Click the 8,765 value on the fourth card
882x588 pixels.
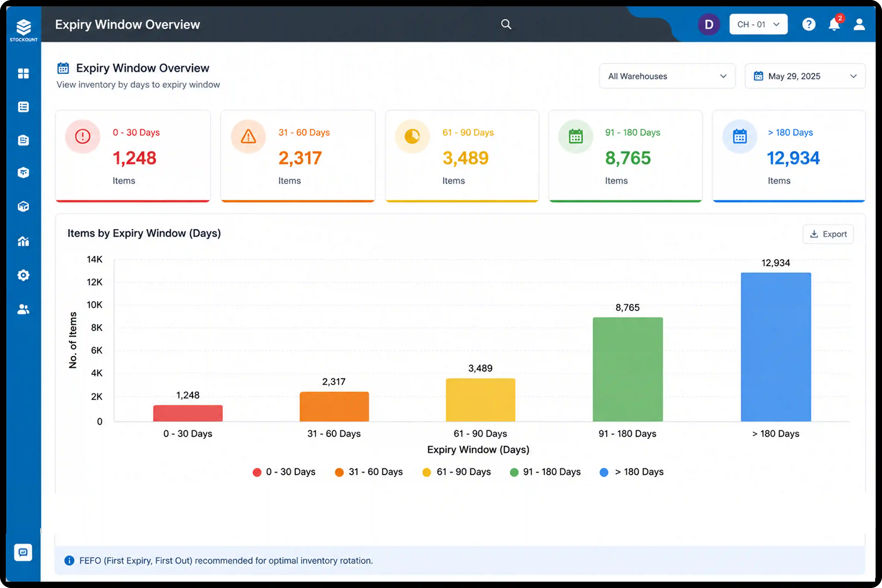click(x=628, y=158)
